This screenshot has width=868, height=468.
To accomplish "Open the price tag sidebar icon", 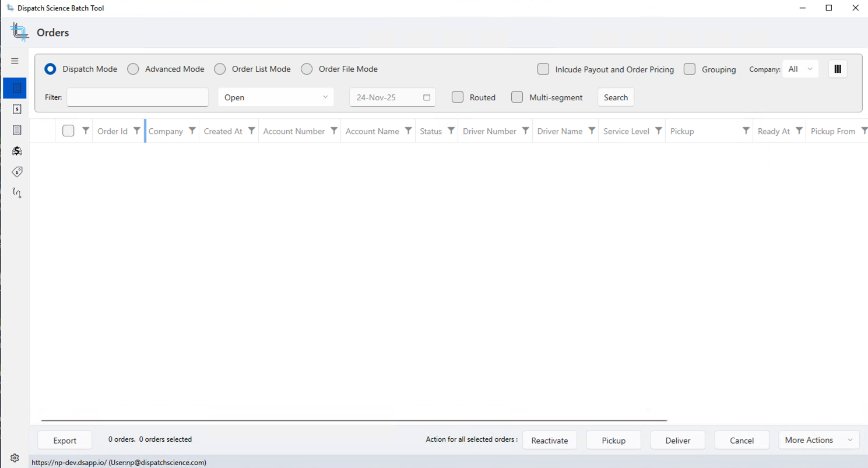I will click(x=17, y=172).
